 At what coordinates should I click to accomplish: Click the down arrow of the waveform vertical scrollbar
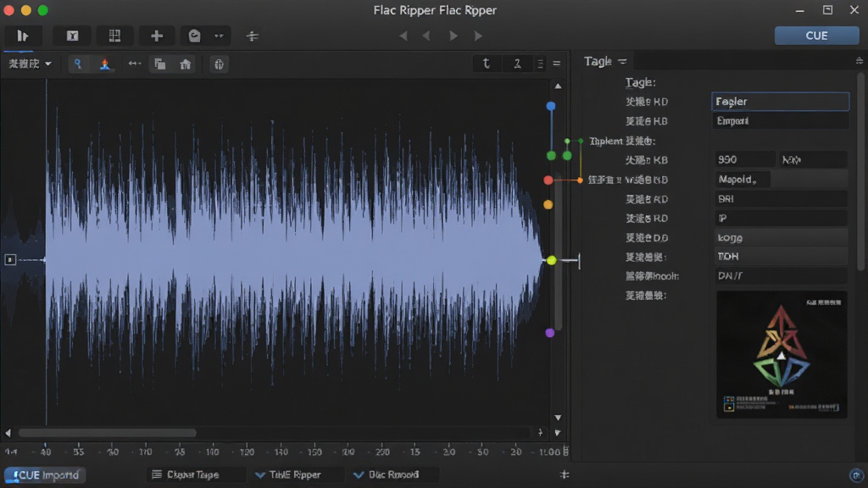[x=558, y=418]
